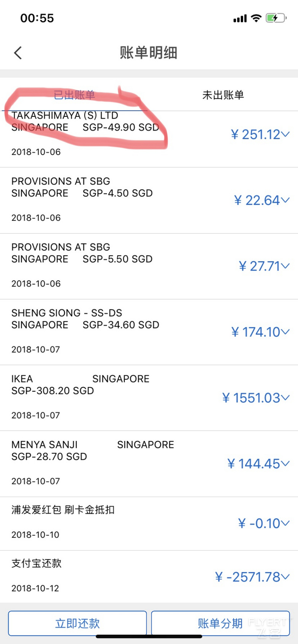Expand the ¥174.10 Sheng Siong chevron
The height and width of the screenshot is (644, 298).
(285, 332)
